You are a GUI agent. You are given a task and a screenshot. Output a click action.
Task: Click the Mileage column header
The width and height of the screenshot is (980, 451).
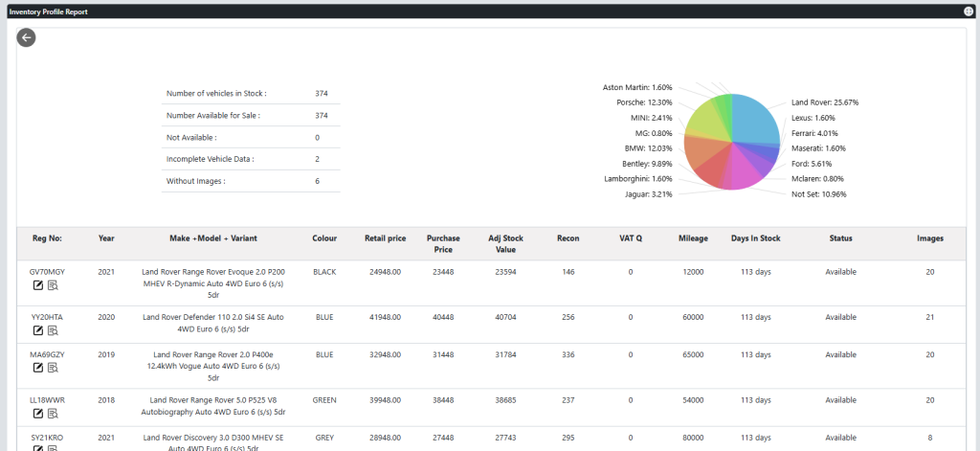coord(693,238)
